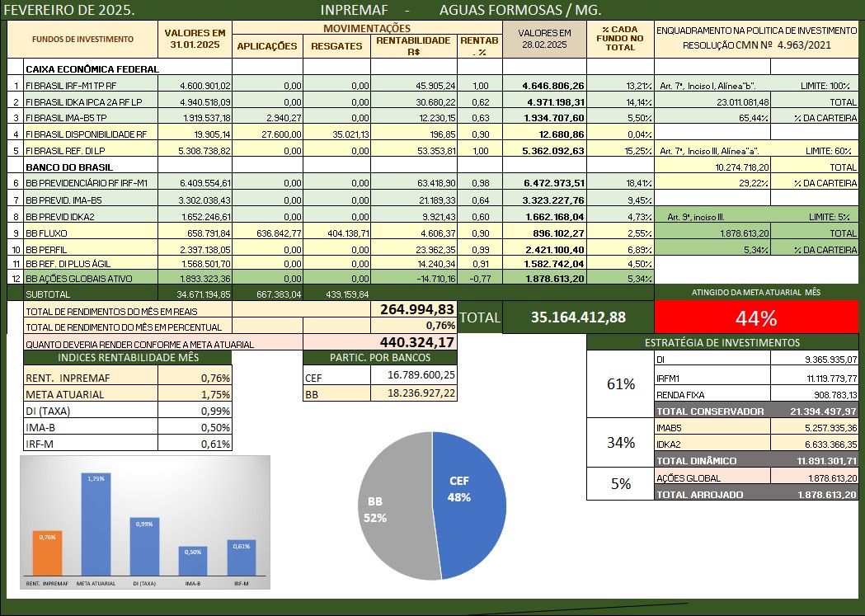The image size is (865, 616).
Task: Click the ESTRATÉGIA DE INVESTIMENTOS header
Action: coord(722,342)
